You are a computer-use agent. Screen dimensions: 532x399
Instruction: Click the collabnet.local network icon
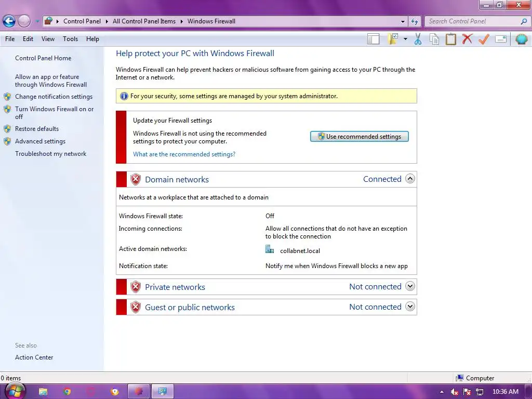[270, 249]
